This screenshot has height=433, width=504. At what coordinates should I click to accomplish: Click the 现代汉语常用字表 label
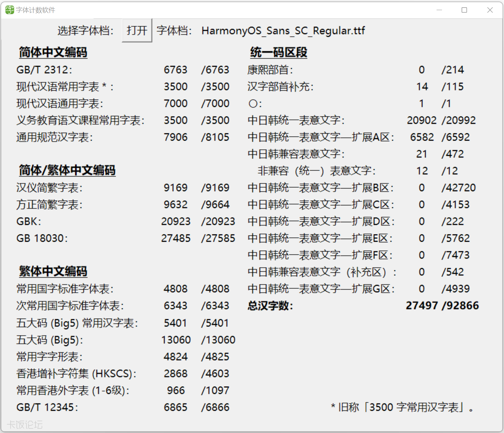pyautogui.click(x=65, y=87)
